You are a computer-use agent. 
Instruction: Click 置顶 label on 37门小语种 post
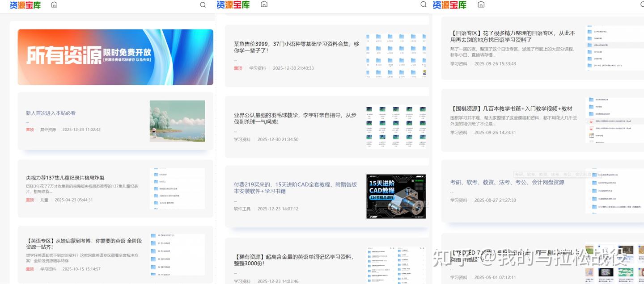point(238,68)
